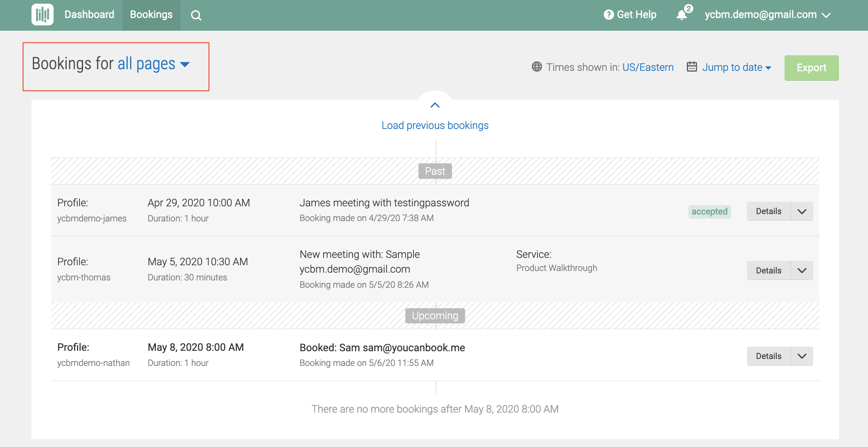Viewport: 868px width, 447px height.
Task: Expand options arrow for May 5 booking
Action: pyautogui.click(x=802, y=271)
